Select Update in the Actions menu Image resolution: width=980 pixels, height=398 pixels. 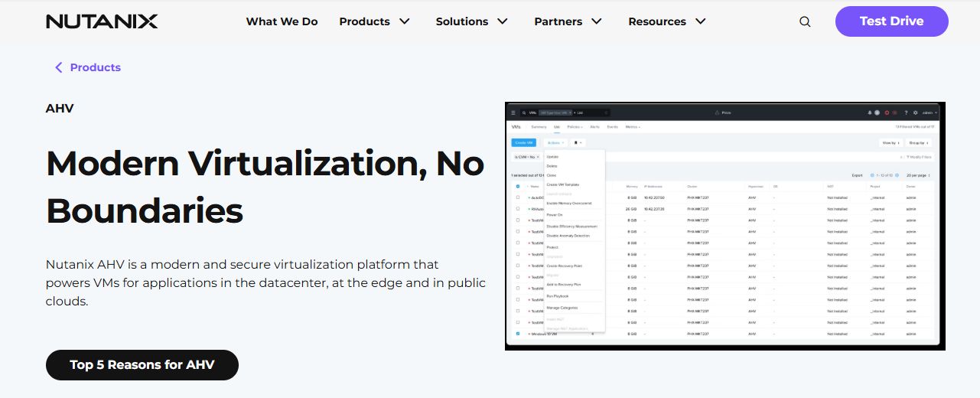tap(552, 157)
